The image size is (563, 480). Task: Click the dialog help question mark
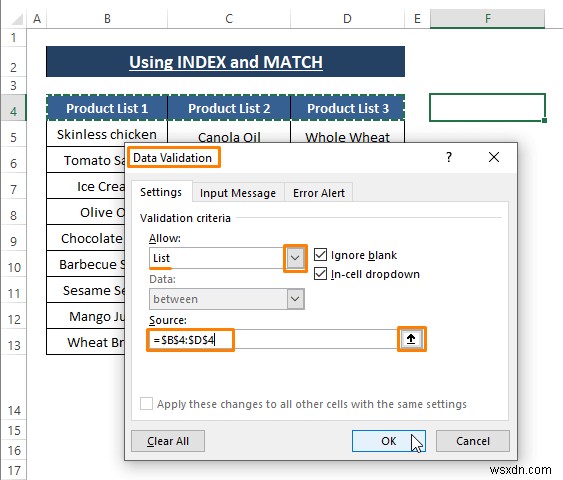449,157
